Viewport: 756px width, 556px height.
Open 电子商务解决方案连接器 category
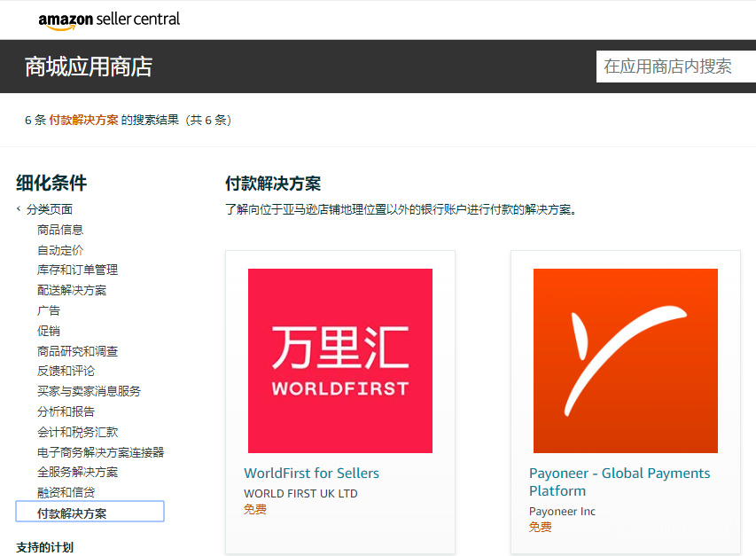click(x=101, y=452)
